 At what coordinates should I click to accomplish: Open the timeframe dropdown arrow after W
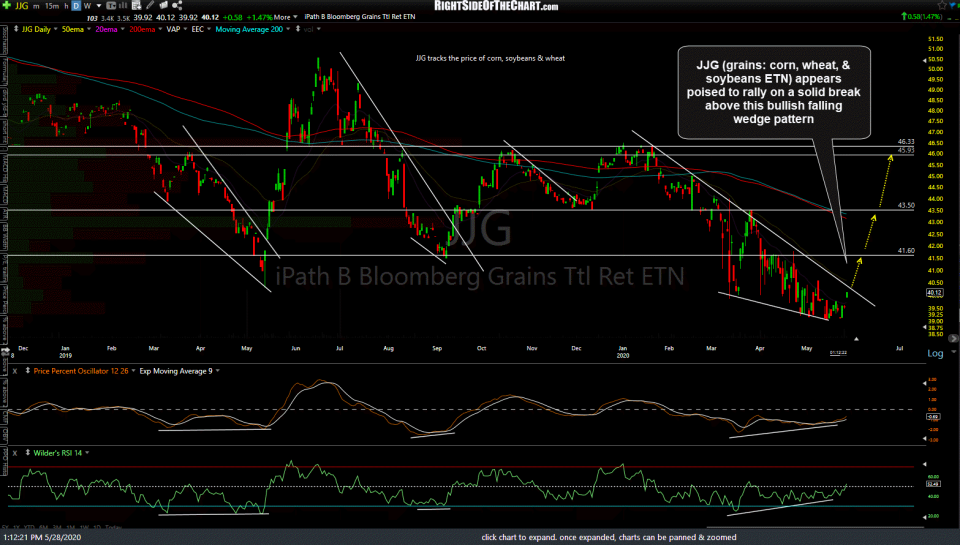coord(99,6)
